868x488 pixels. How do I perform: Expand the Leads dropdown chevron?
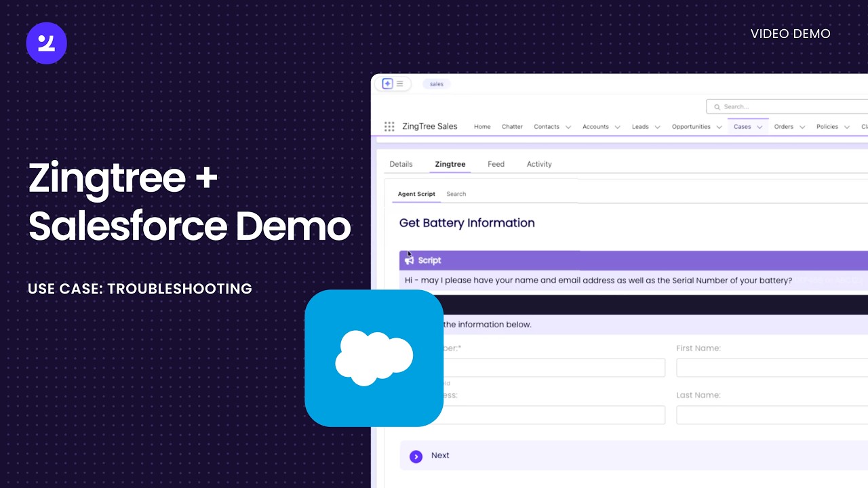[658, 127]
